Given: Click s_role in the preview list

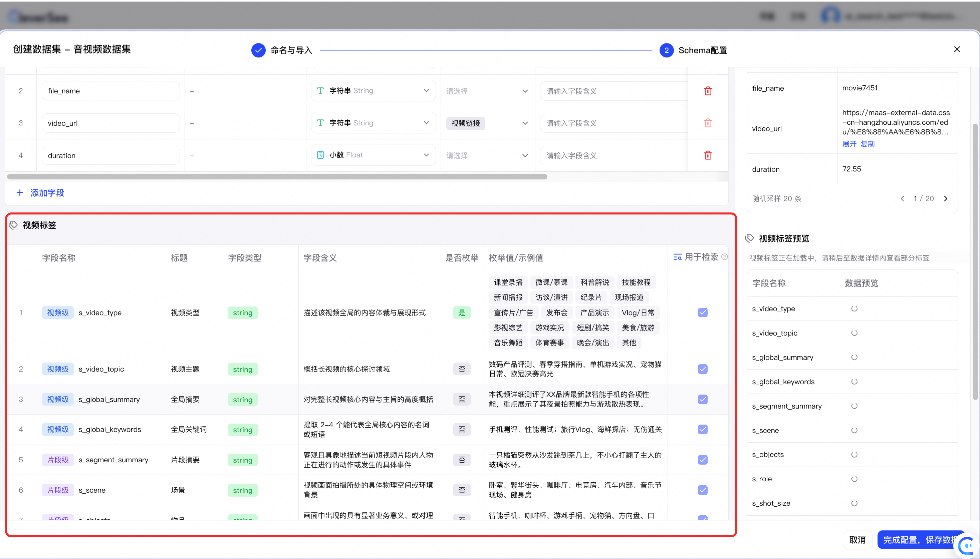Looking at the screenshot, I should point(762,479).
